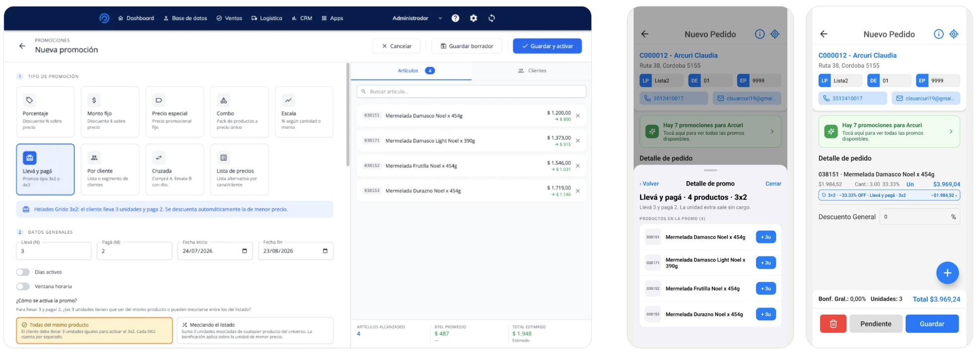
Task: Click the Pagá (M) input field
Action: pos(134,251)
